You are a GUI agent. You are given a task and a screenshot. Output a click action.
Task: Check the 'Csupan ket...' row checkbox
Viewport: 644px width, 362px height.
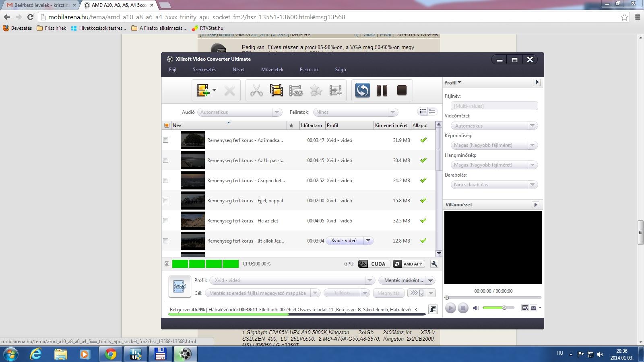[x=165, y=181]
